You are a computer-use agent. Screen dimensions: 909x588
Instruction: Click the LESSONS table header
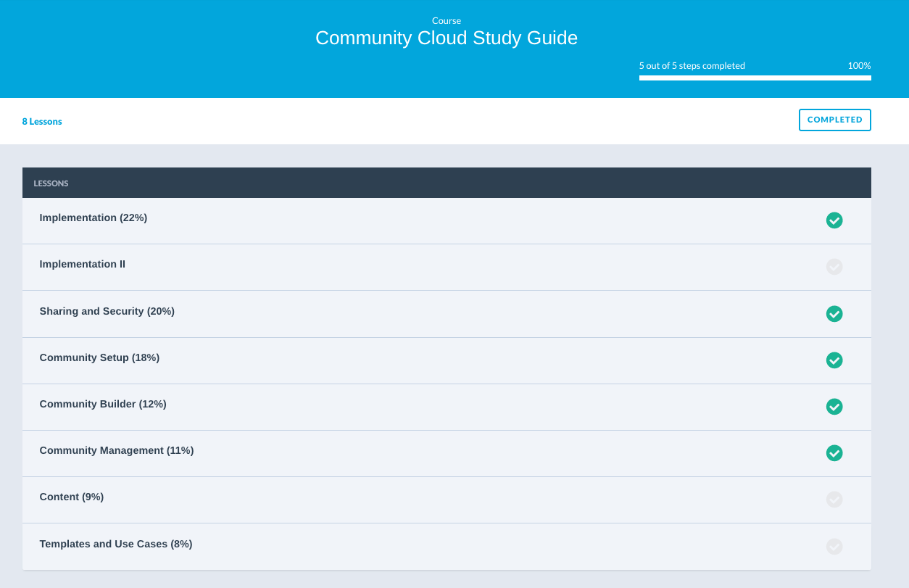pos(447,183)
